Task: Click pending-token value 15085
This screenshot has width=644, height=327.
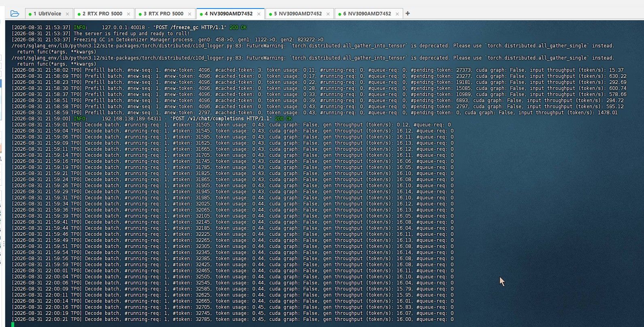Action: pos(463,88)
